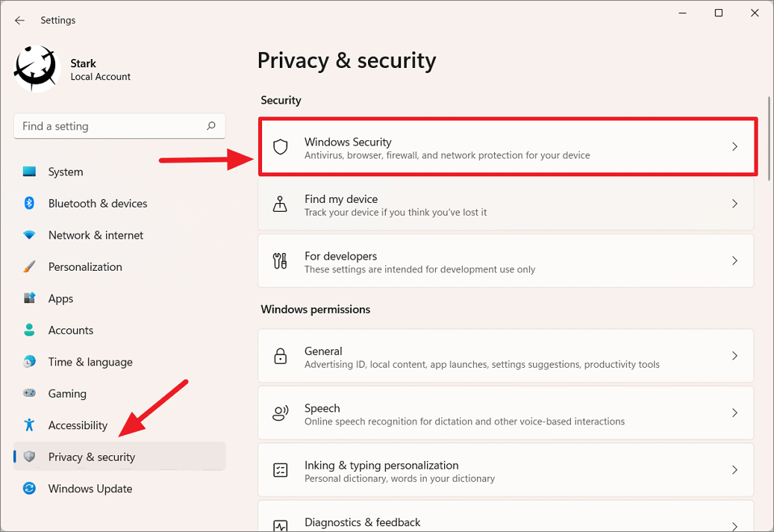Expand the For developers section chevron
Viewport: 774px width, 532px height.
[x=734, y=260]
